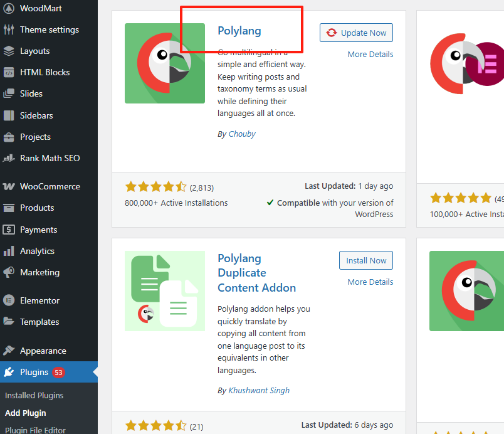Click the HTML Blocks code icon
Image resolution: width=504 pixels, height=434 pixels.
click(9, 72)
